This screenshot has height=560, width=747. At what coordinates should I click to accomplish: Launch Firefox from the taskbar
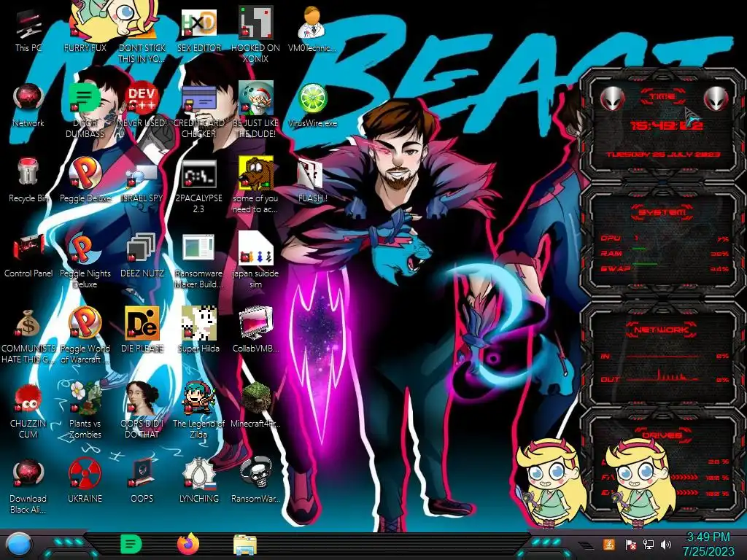(188, 544)
